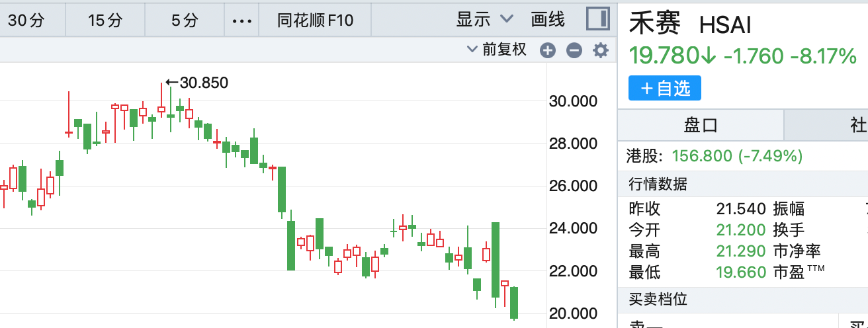Open the partially visible 社 tab

click(858, 125)
